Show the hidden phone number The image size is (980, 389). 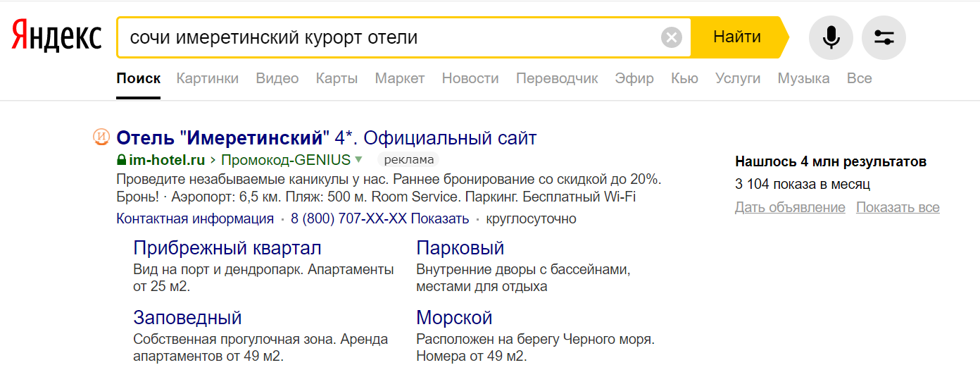[440, 218]
